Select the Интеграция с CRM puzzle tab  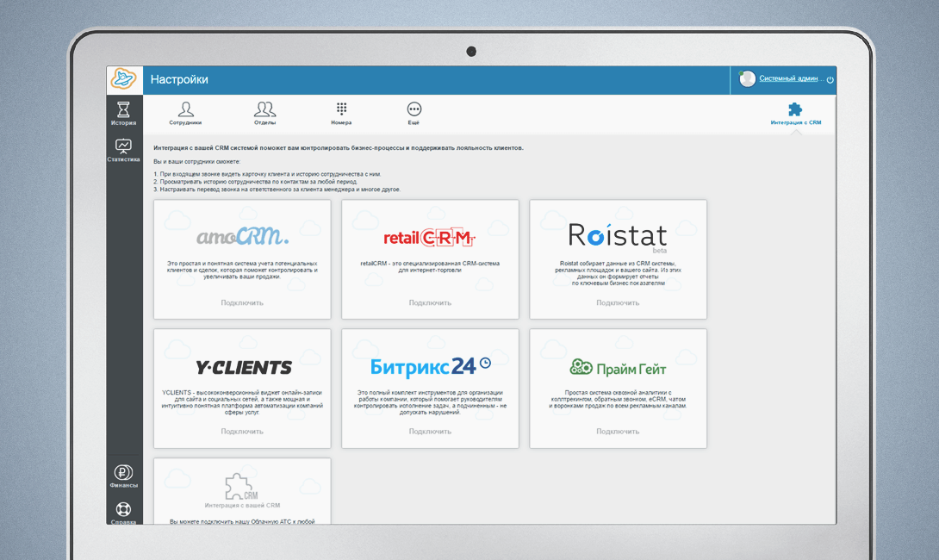pyautogui.click(x=795, y=114)
